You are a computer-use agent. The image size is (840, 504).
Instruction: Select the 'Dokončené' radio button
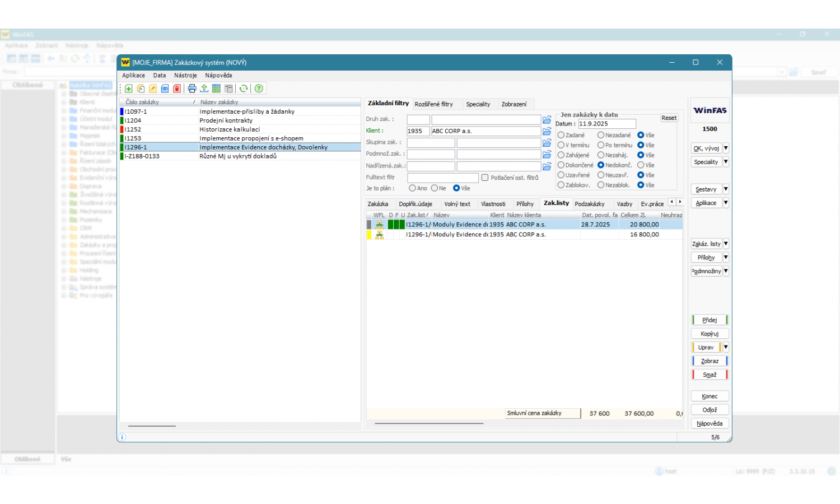[x=561, y=165]
